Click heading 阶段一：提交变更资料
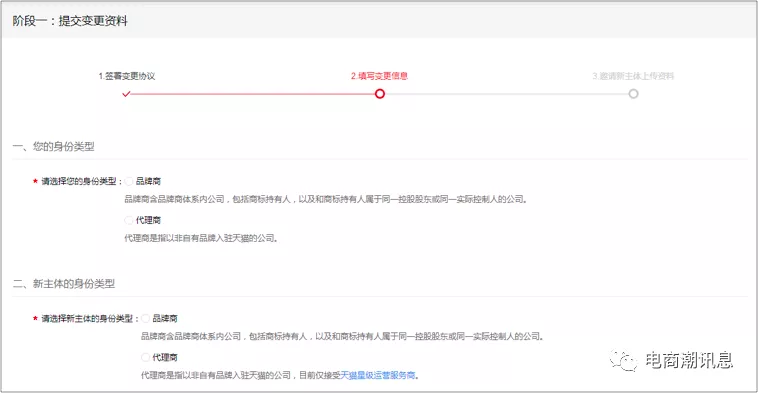The width and height of the screenshot is (758, 393). click(x=70, y=21)
